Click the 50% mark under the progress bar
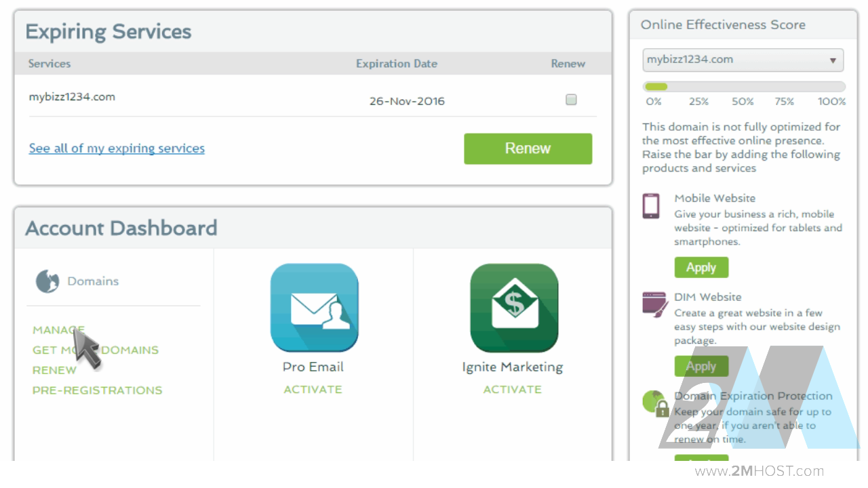Screen dimensions: 868x488 [x=743, y=102]
